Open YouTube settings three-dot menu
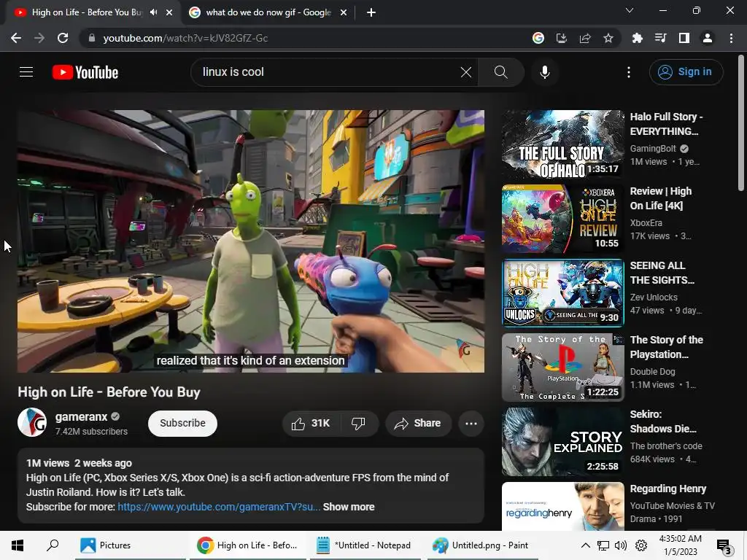 pos(629,72)
